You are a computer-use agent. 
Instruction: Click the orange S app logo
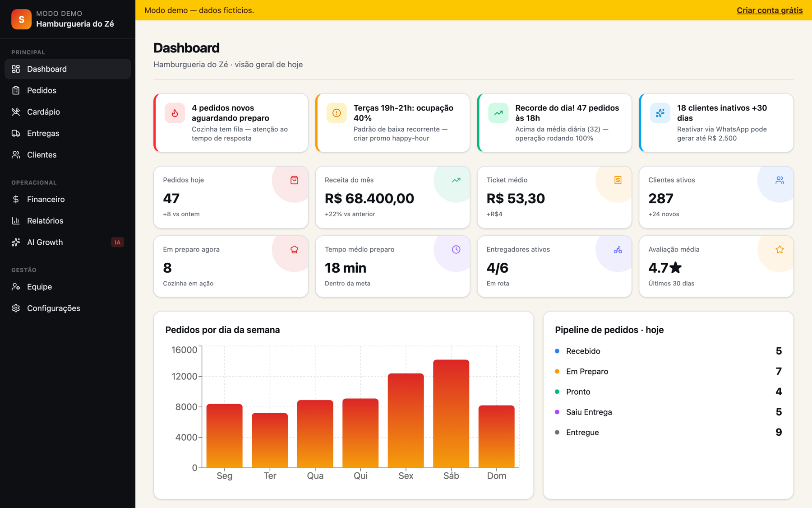click(x=21, y=19)
